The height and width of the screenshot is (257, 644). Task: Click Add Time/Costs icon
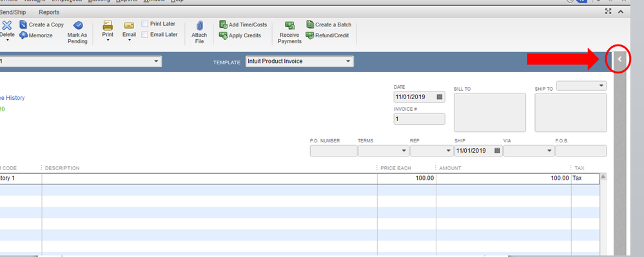(x=224, y=24)
